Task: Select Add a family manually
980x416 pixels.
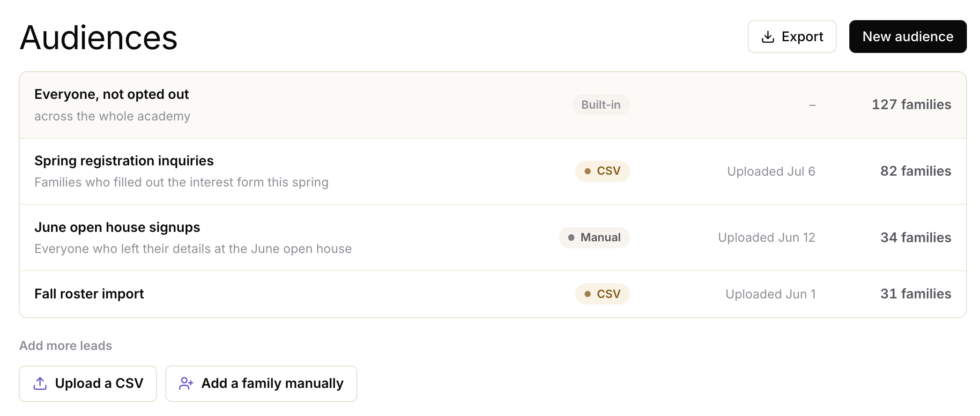Action: [x=261, y=384]
